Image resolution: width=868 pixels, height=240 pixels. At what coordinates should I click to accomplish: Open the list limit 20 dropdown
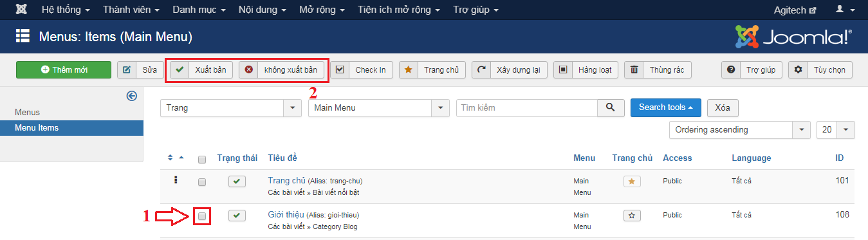click(x=836, y=130)
